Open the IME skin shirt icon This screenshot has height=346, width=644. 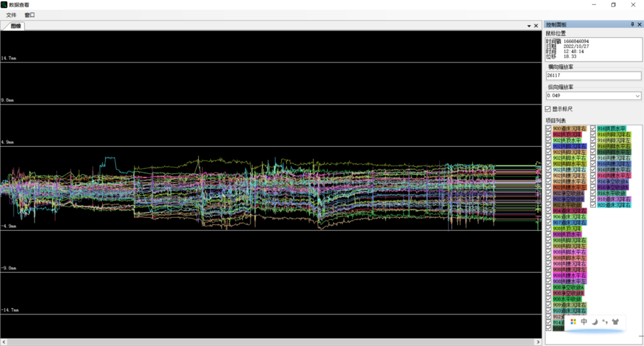click(x=615, y=322)
